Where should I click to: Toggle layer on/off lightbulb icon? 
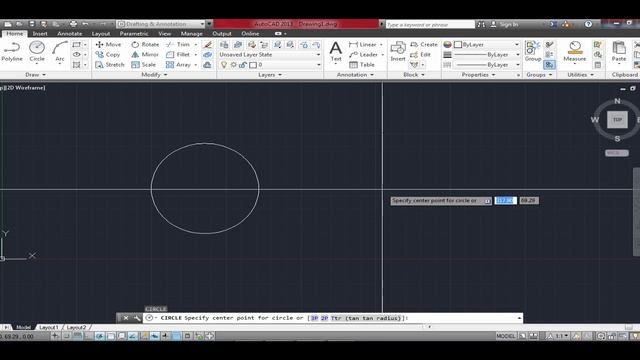pyautogui.click(x=224, y=65)
